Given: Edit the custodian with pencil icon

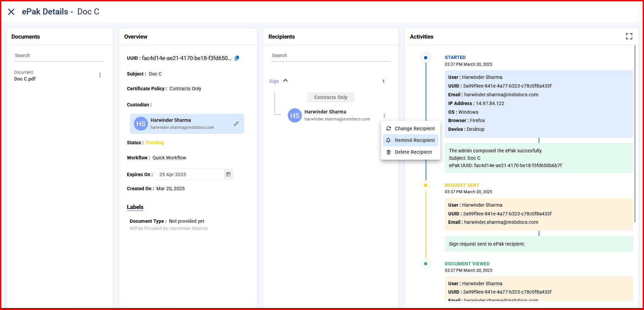Looking at the screenshot, I should pos(236,124).
